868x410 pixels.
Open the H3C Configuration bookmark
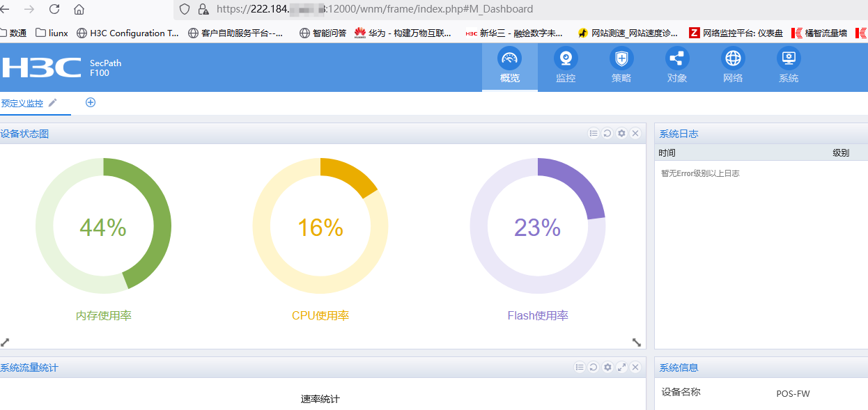point(127,33)
